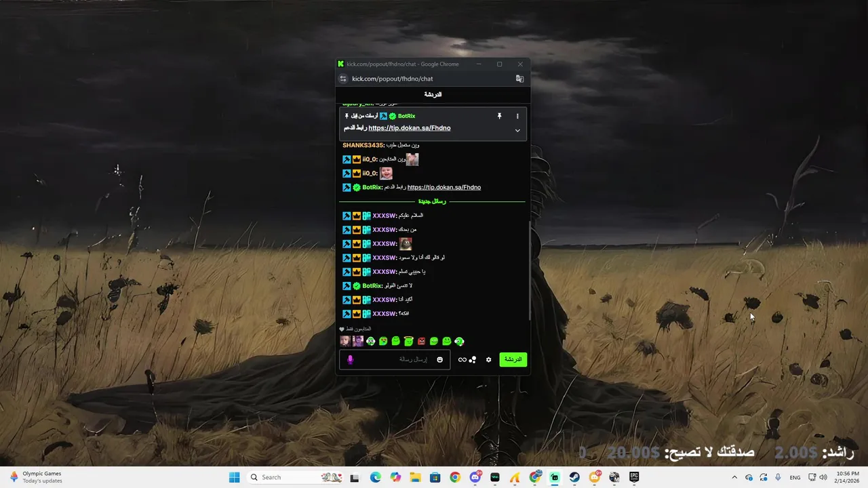Image resolution: width=868 pixels, height=488 pixels.
Task: Click crown badge on first XXXSW message
Action: pyautogui.click(x=357, y=216)
